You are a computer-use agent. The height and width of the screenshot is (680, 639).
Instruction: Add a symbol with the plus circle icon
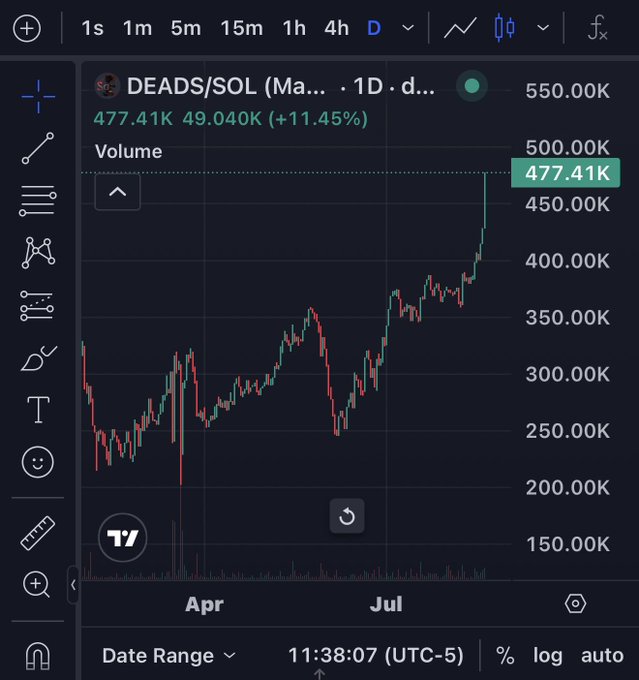click(27, 29)
